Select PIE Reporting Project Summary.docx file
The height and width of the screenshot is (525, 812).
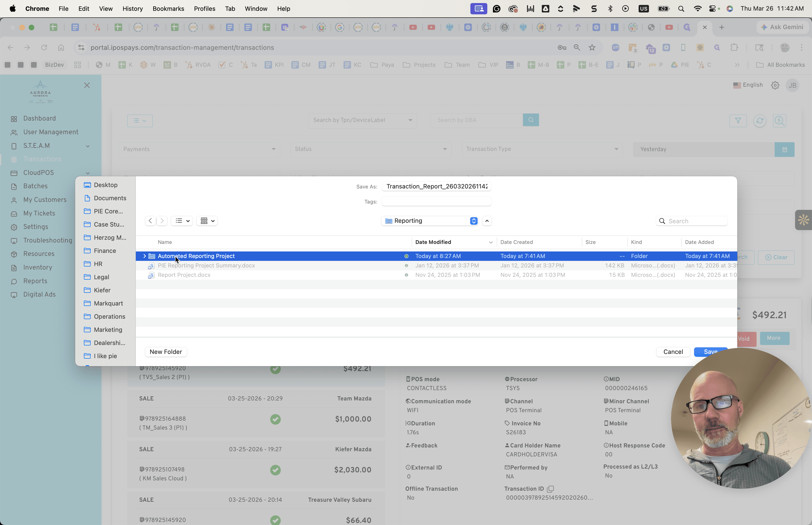pos(436,266)
